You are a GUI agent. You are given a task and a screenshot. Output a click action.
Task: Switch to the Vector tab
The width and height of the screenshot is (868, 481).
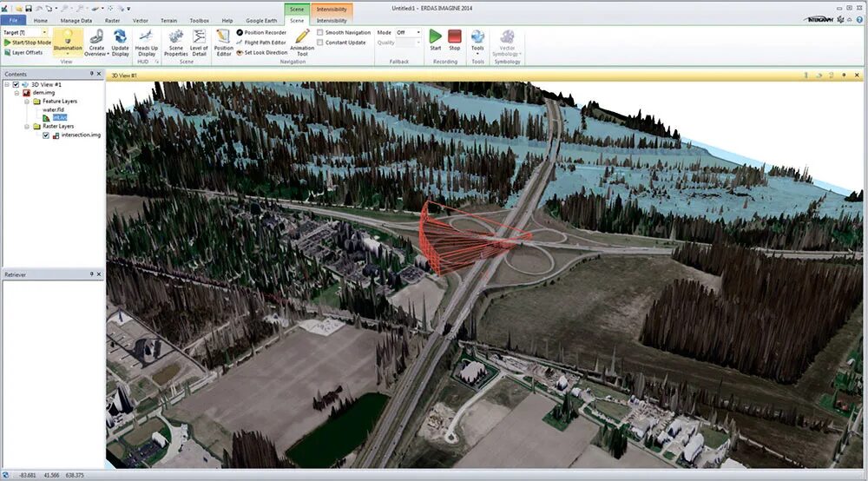click(140, 21)
